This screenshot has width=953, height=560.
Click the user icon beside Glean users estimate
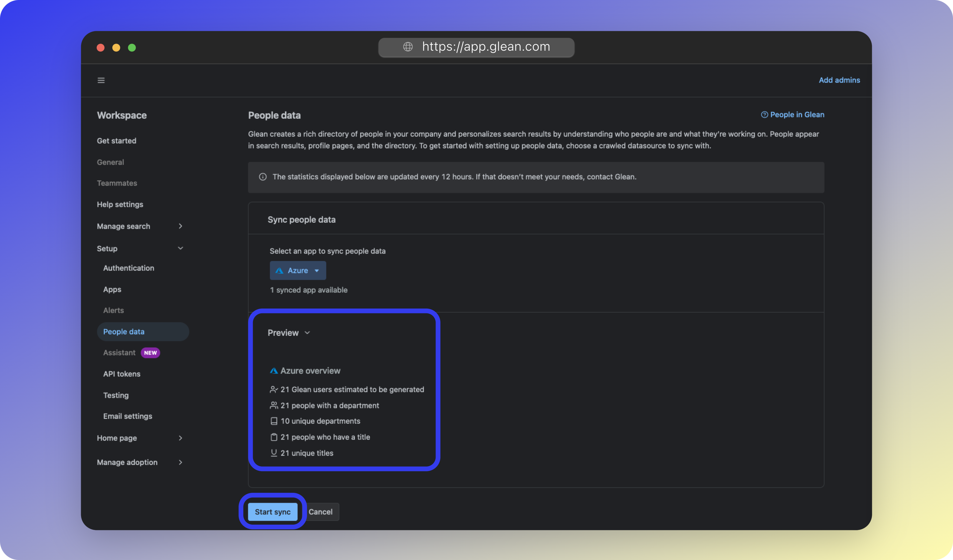[x=274, y=389]
